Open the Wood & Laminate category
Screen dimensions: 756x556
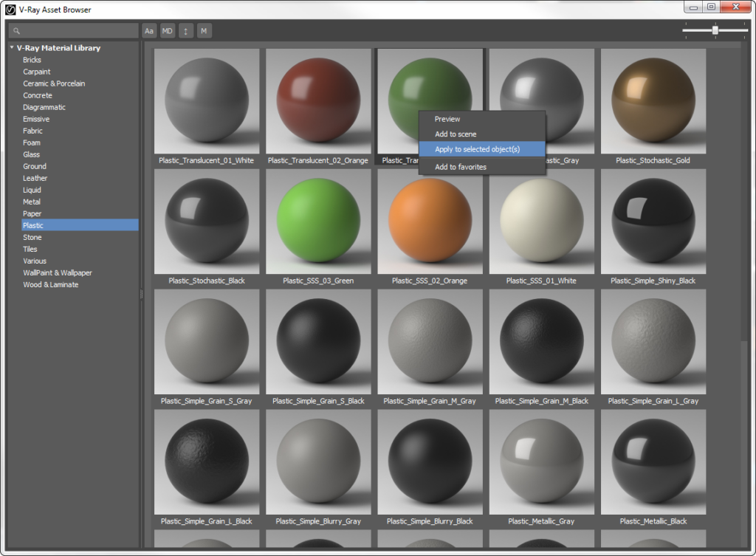51,284
